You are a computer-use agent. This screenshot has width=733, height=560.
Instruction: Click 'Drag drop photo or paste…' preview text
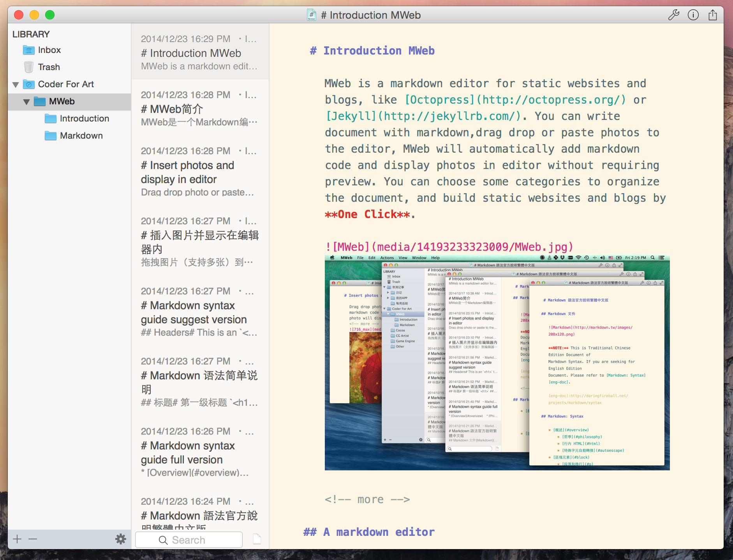click(197, 192)
